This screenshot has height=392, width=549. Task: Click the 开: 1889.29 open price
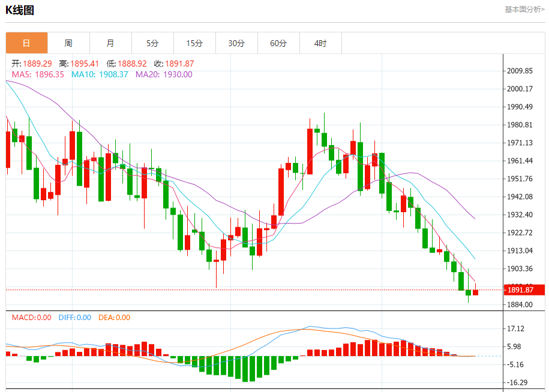32,64
